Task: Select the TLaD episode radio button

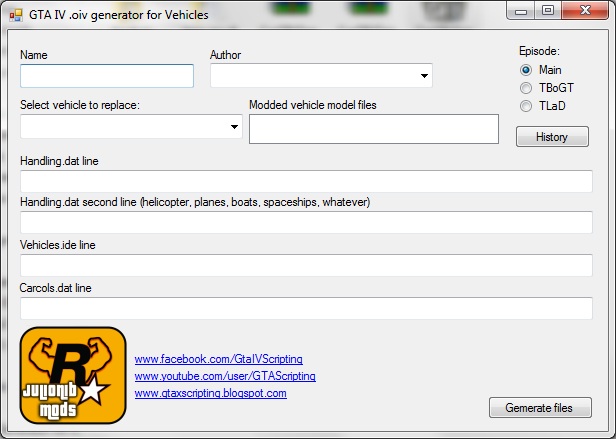Action: (x=526, y=106)
